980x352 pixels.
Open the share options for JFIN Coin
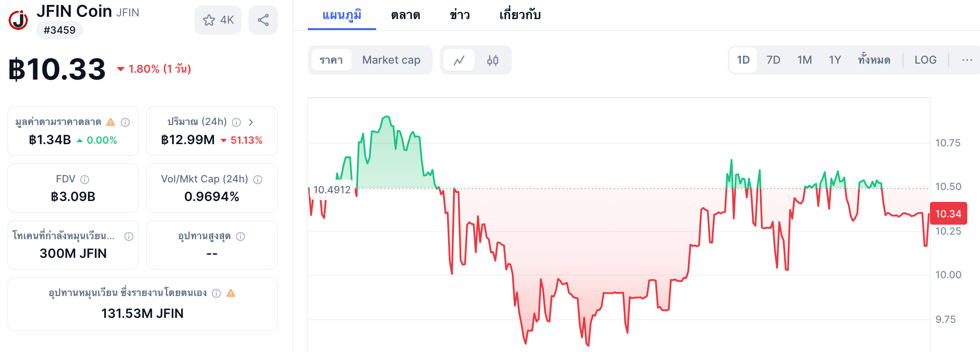point(263,20)
